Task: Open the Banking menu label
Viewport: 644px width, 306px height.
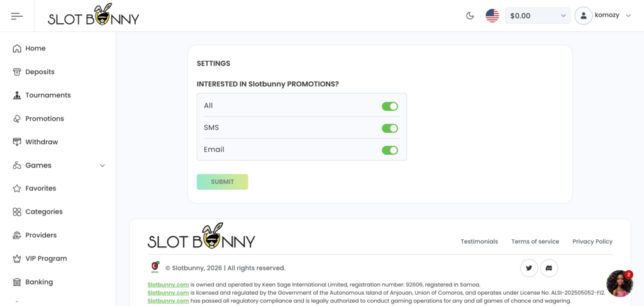Action: point(39,282)
